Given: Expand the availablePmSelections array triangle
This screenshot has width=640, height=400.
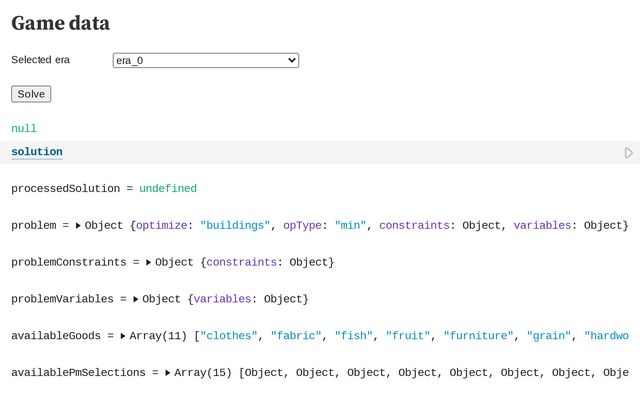Looking at the screenshot, I should (x=168, y=372).
